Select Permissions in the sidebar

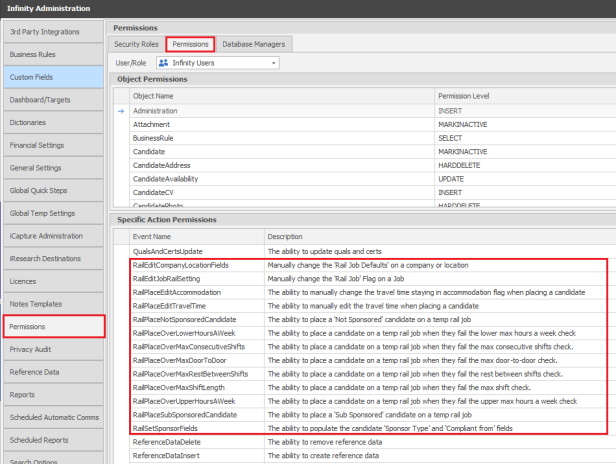tap(54, 326)
